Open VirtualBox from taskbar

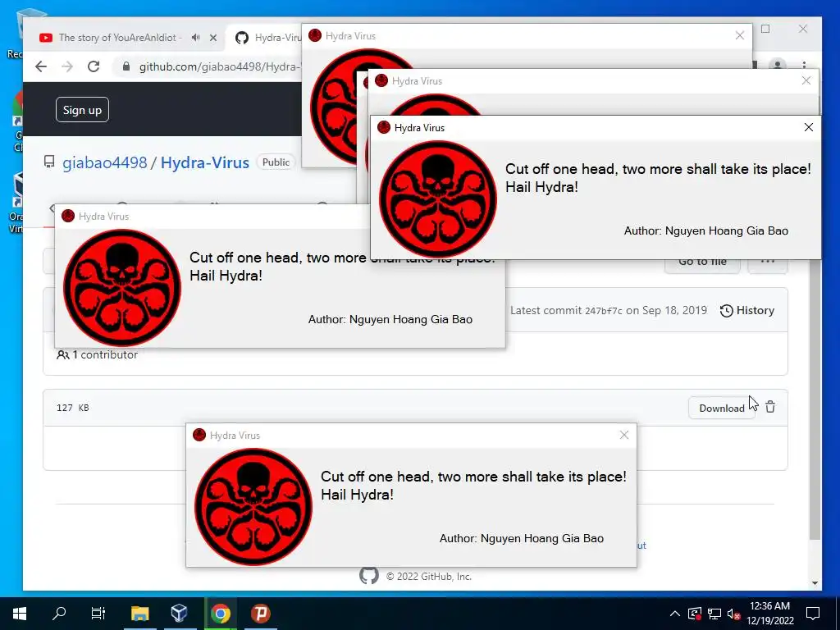pyautogui.click(x=180, y=614)
